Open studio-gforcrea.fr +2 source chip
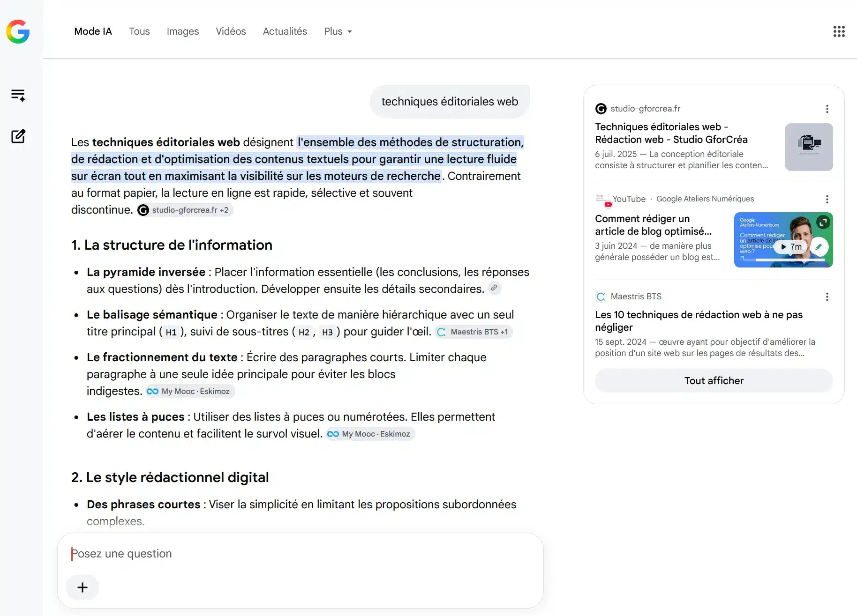The height and width of the screenshot is (616, 857). coord(185,210)
